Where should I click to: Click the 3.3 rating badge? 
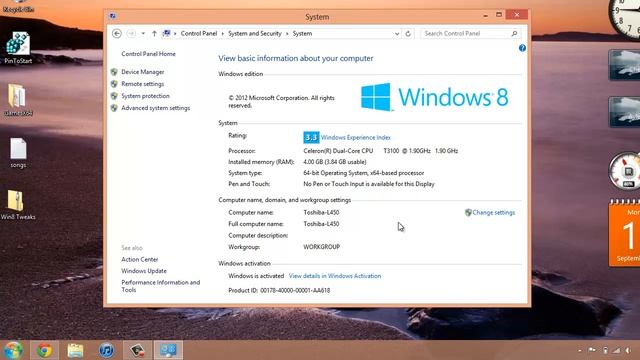pyautogui.click(x=311, y=138)
